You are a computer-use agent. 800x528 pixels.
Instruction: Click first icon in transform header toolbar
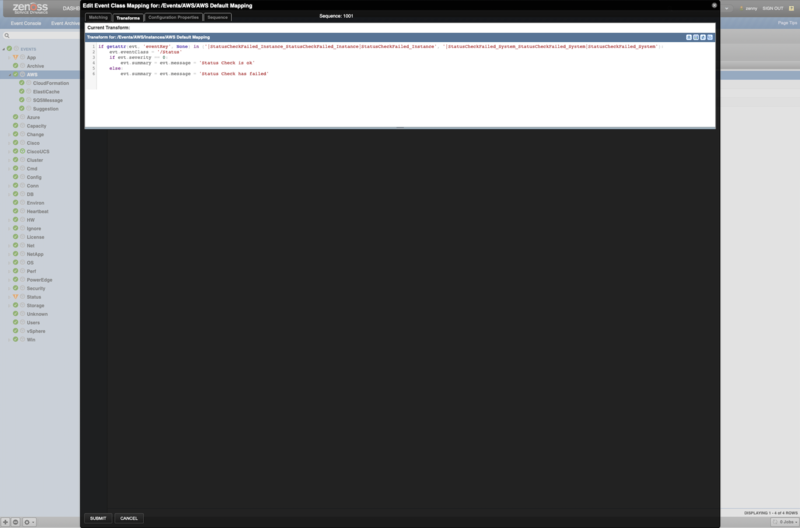(689, 37)
